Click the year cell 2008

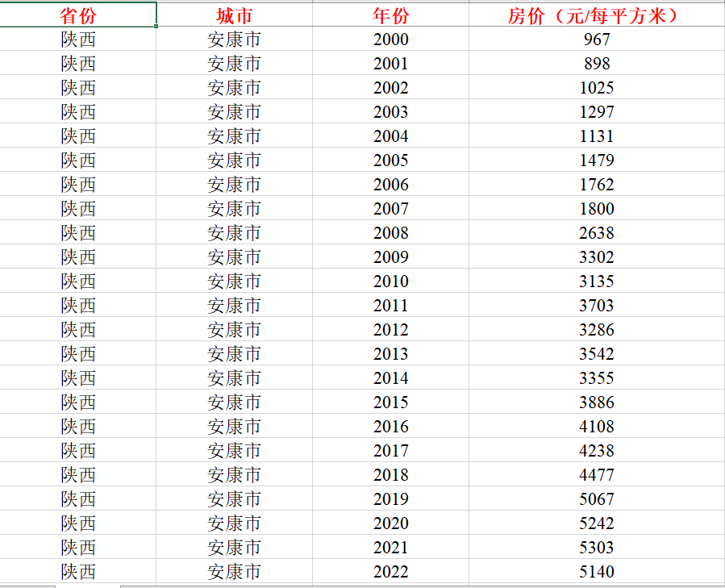pos(390,232)
